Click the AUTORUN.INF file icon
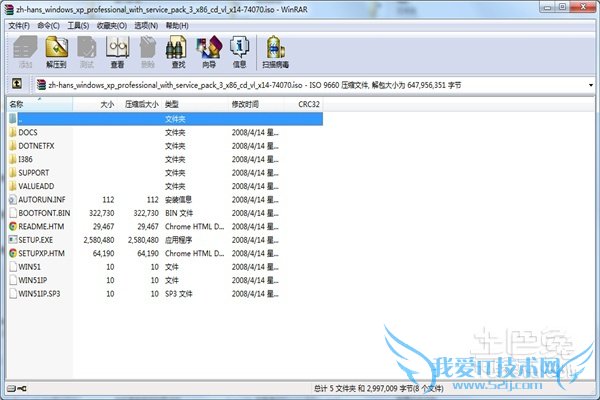The height and width of the screenshot is (400, 600). tap(13, 199)
